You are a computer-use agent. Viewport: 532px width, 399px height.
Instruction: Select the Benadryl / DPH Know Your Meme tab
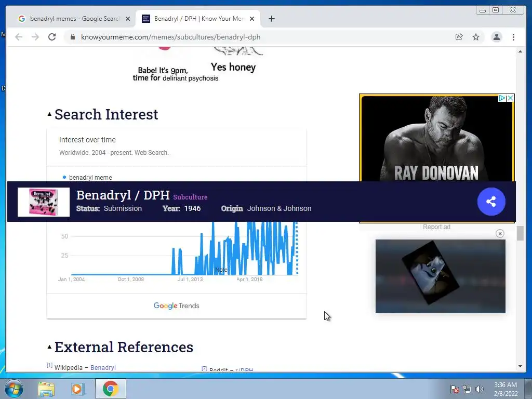(198, 19)
